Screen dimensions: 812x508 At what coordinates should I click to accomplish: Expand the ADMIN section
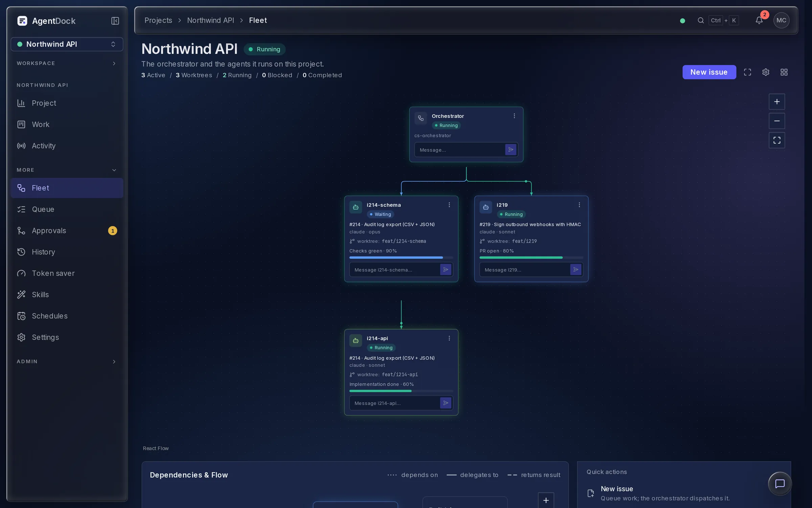tap(67, 362)
